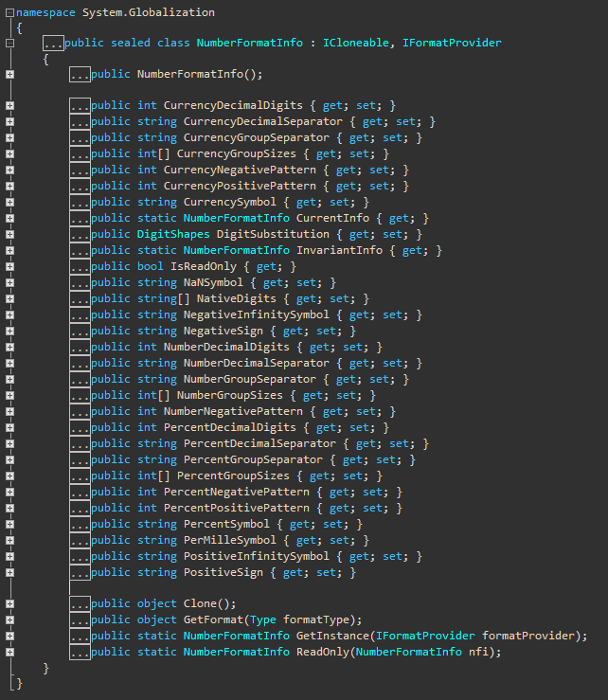Viewport: 608px width, 700px height.
Task: Expand outline node for CurrencyGroupSizes
Action: [x=9, y=154]
